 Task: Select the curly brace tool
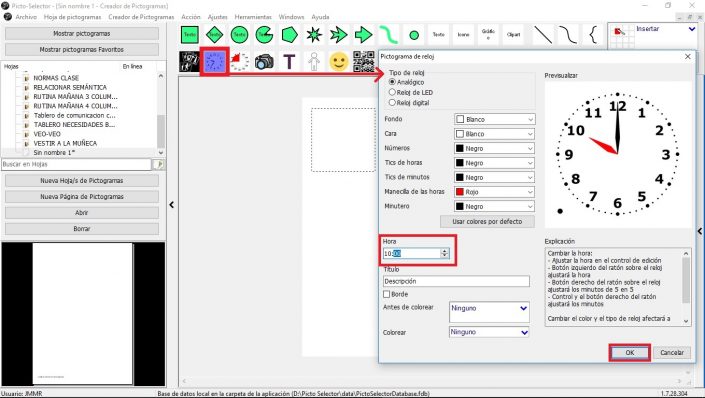593,35
